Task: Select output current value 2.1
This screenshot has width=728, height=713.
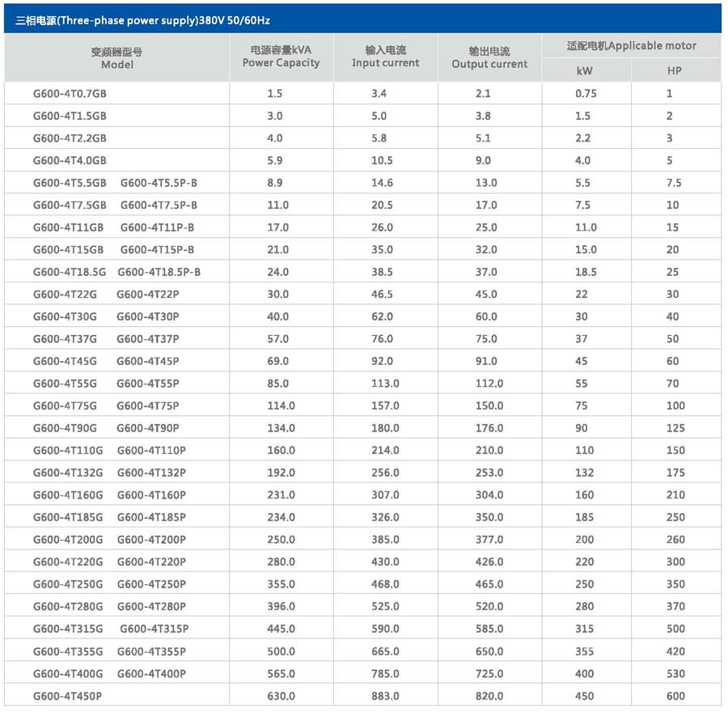Action: coord(483,93)
